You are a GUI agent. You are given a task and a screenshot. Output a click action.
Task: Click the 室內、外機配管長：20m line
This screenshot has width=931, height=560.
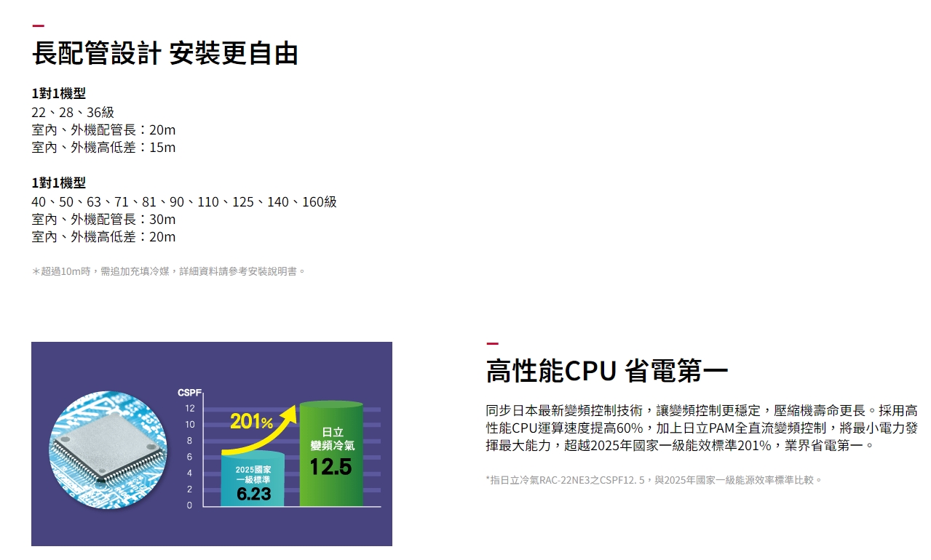click(x=103, y=129)
